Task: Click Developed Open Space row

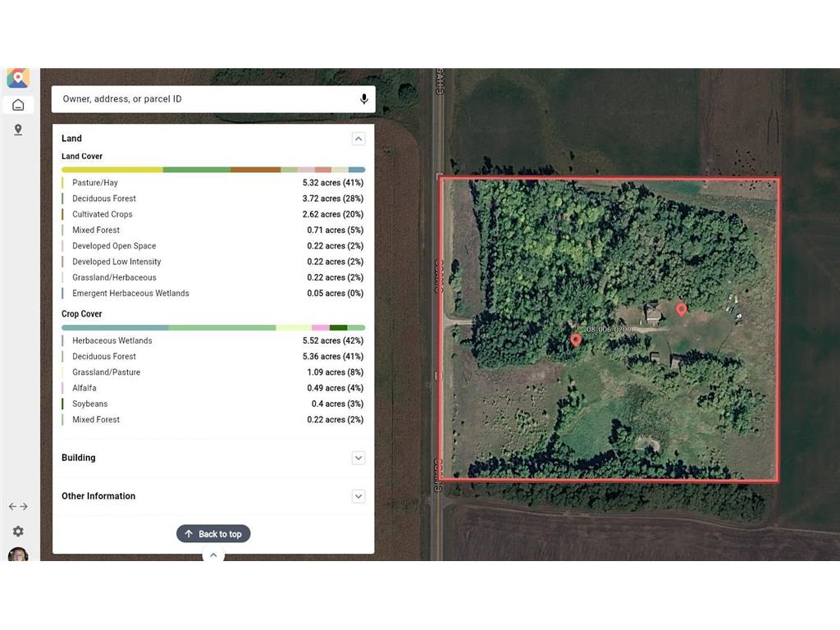Action: click(x=212, y=246)
